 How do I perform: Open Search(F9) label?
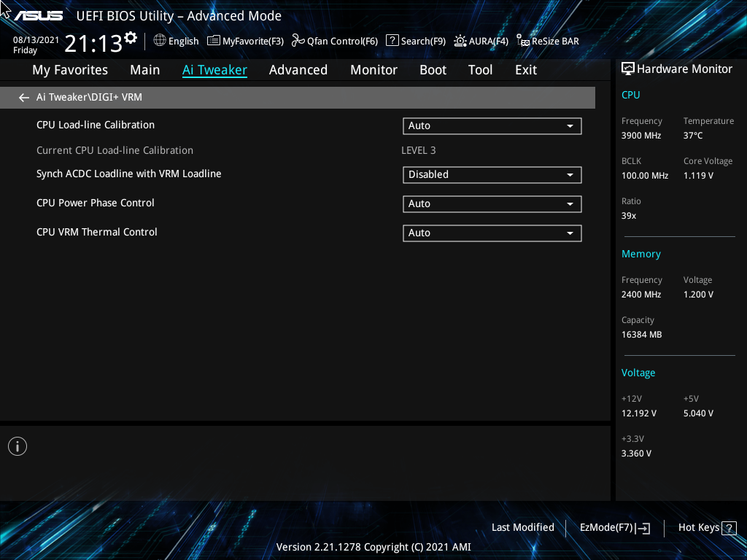(423, 42)
